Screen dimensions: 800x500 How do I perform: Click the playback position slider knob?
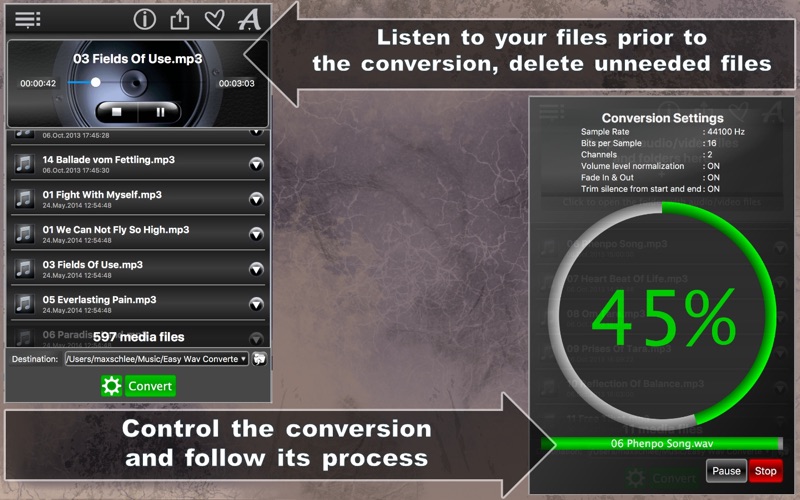tap(95, 82)
